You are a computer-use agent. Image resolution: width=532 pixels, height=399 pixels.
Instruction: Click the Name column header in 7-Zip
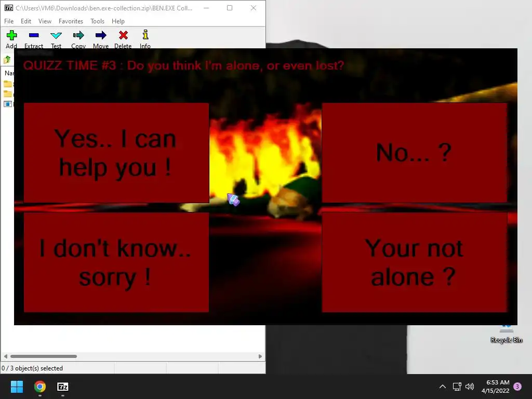click(9, 73)
